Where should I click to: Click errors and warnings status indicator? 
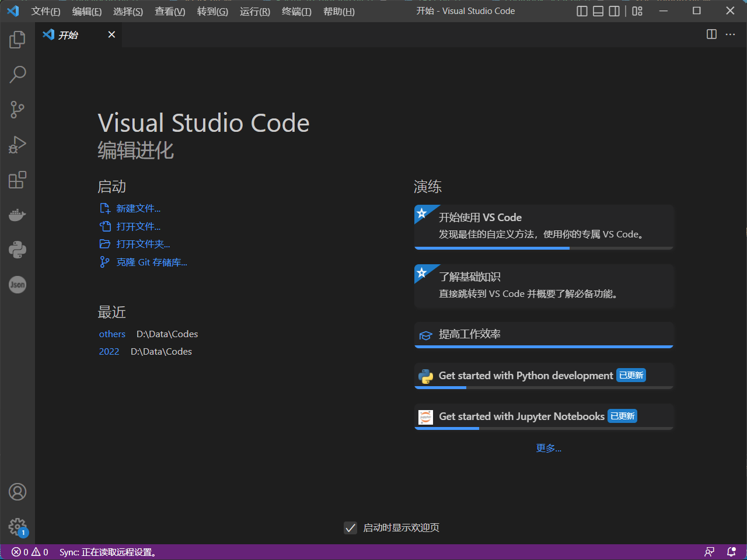tap(30, 552)
